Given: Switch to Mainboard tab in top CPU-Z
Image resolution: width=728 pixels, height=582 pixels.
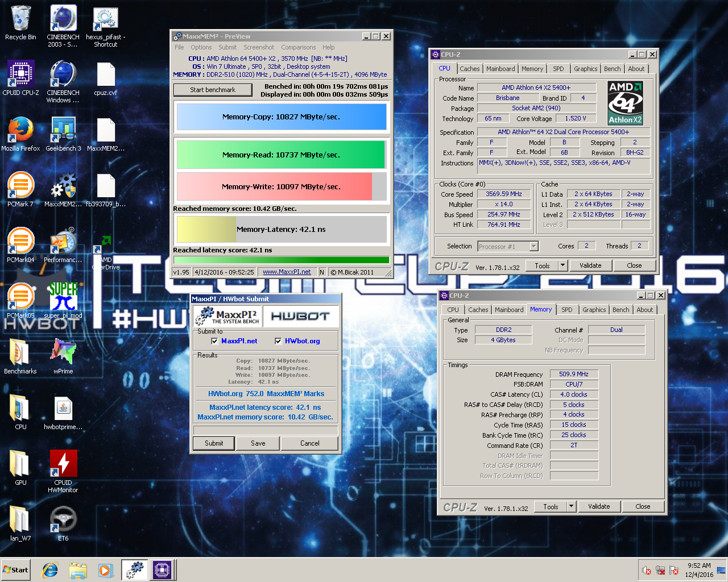Looking at the screenshot, I should pos(500,69).
